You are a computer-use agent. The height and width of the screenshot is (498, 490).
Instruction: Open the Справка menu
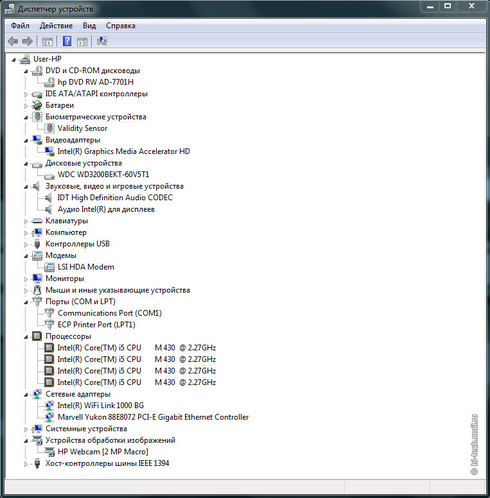120,26
